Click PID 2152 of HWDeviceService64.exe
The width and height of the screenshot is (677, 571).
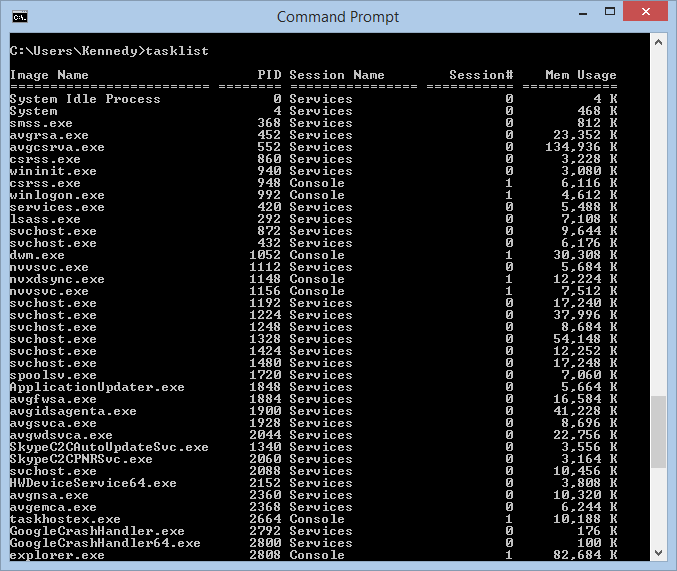pos(266,483)
